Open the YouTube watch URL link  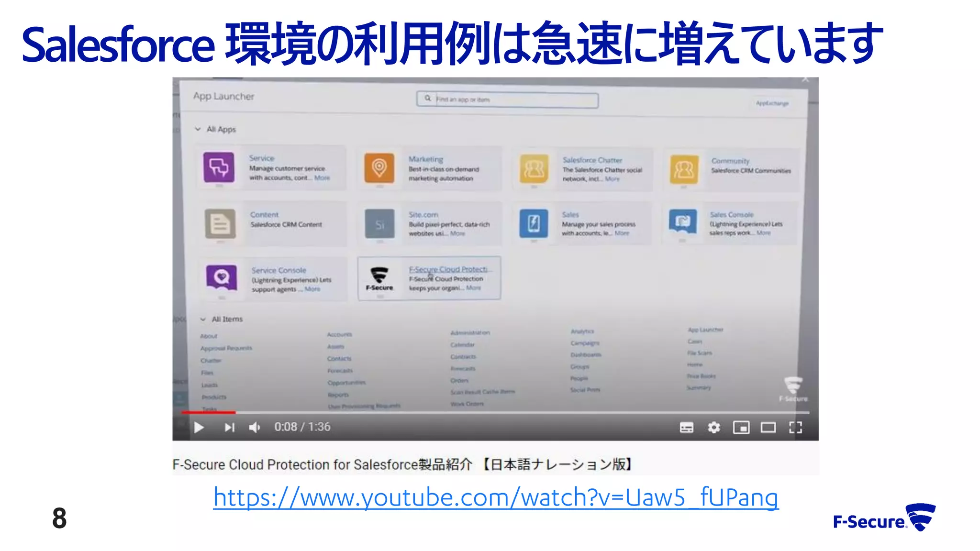[x=496, y=497]
